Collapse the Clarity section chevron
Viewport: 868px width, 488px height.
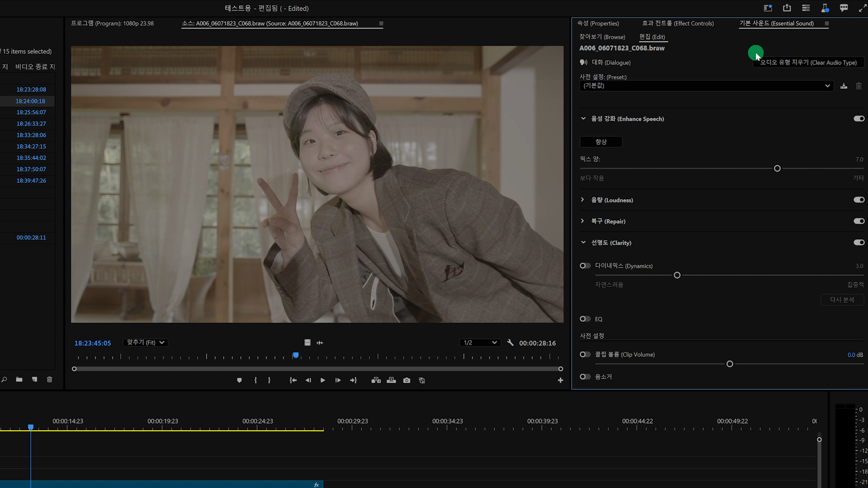[x=583, y=243]
